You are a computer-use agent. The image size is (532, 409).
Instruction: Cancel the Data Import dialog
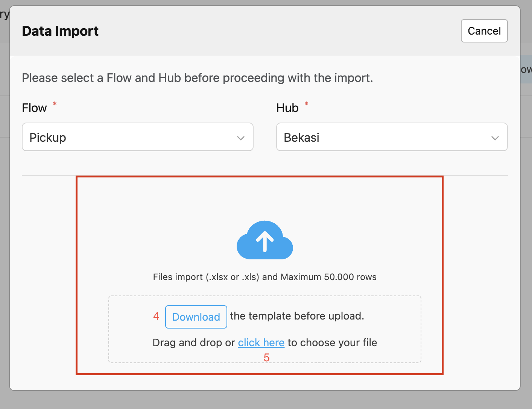pos(484,31)
